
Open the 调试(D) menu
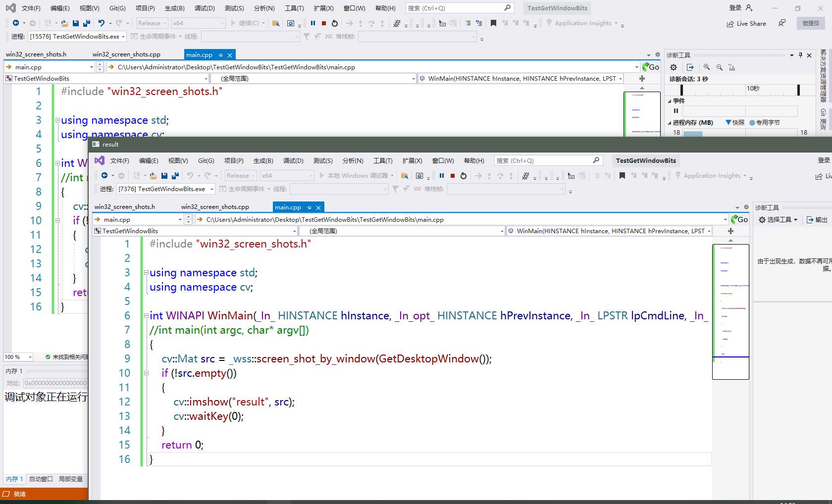coord(205,8)
